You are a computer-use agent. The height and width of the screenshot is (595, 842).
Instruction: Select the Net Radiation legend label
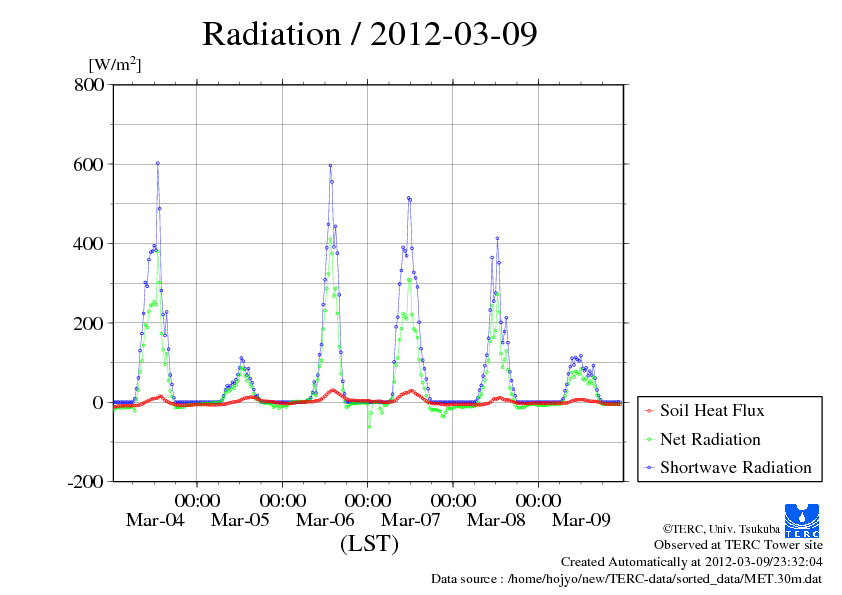[709, 439]
